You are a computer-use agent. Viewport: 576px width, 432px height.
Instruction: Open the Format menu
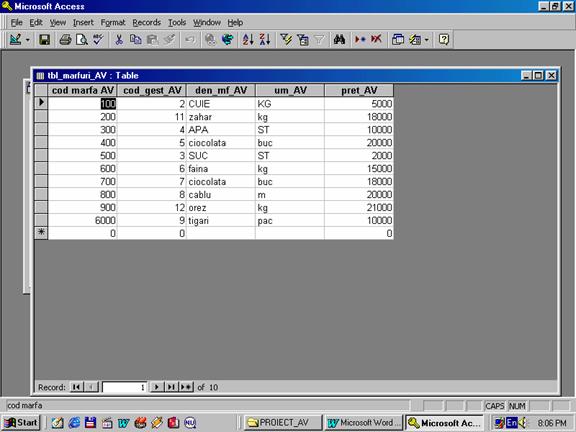pyautogui.click(x=113, y=22)
